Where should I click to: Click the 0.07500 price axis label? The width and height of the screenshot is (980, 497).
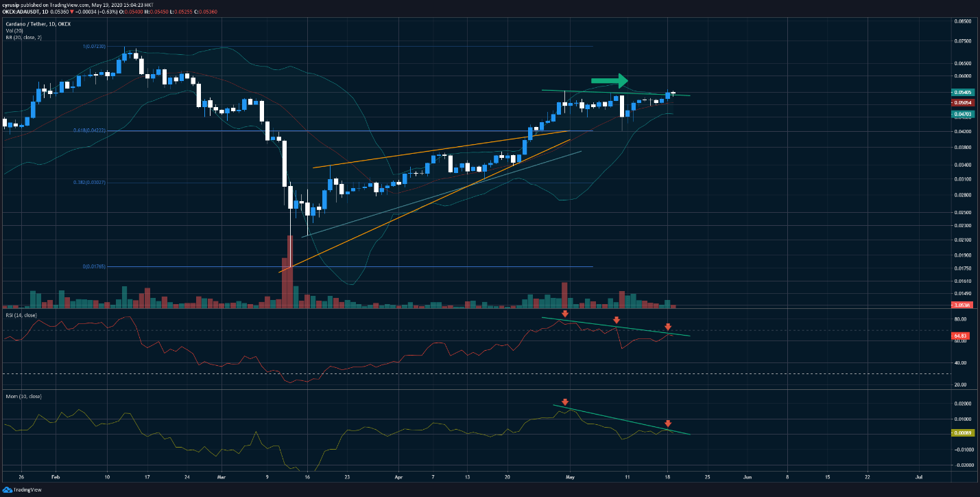963,41
